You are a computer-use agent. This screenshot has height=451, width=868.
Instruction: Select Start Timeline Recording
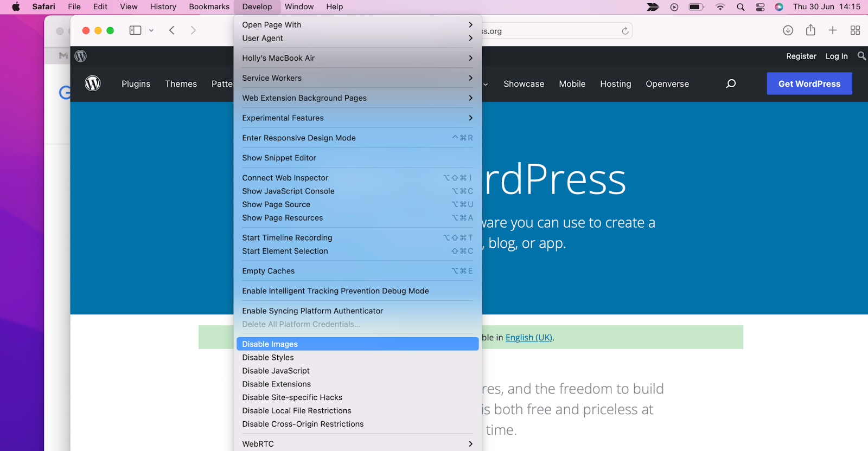click(358, 238)
